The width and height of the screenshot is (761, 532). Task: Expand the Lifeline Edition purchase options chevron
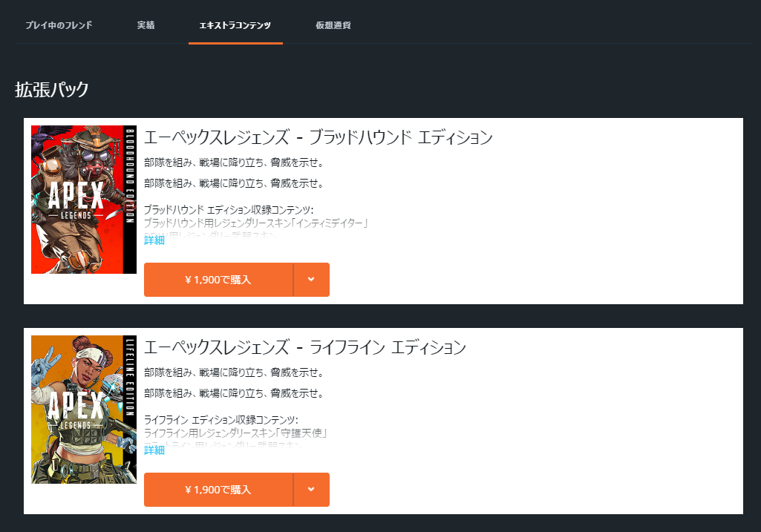pos(311,490)
